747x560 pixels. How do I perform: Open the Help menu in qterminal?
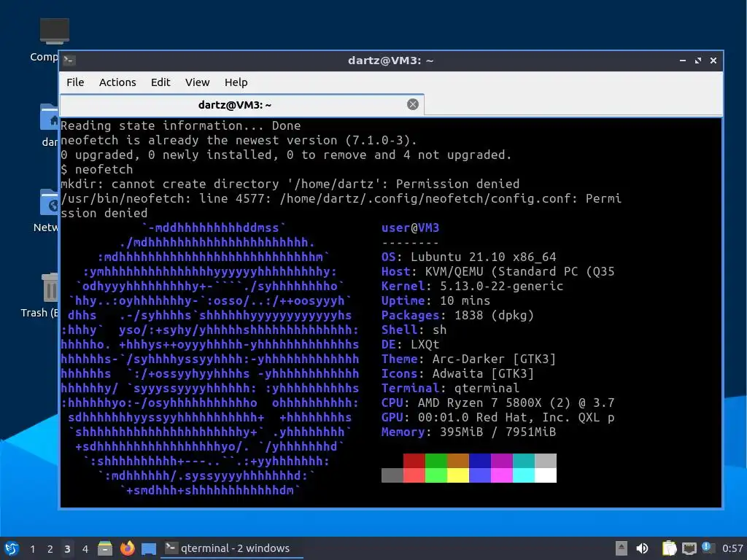point(236,82)
